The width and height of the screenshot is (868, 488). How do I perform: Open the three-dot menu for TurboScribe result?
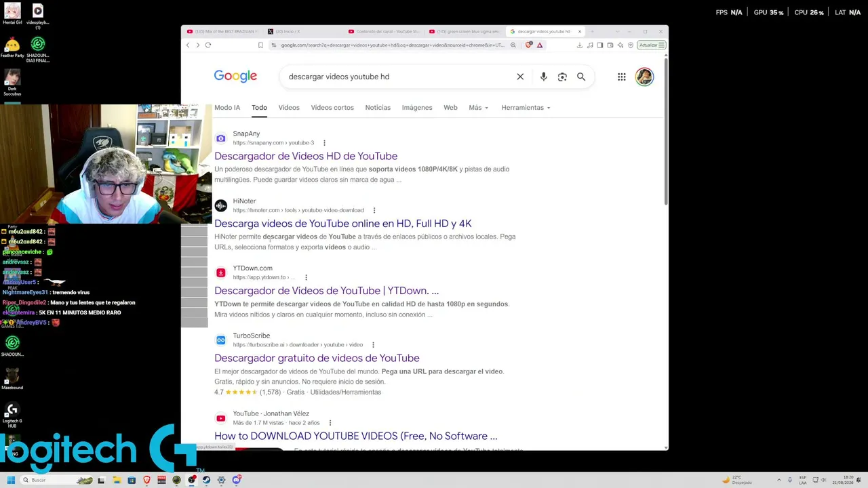(x=373, y=344)
